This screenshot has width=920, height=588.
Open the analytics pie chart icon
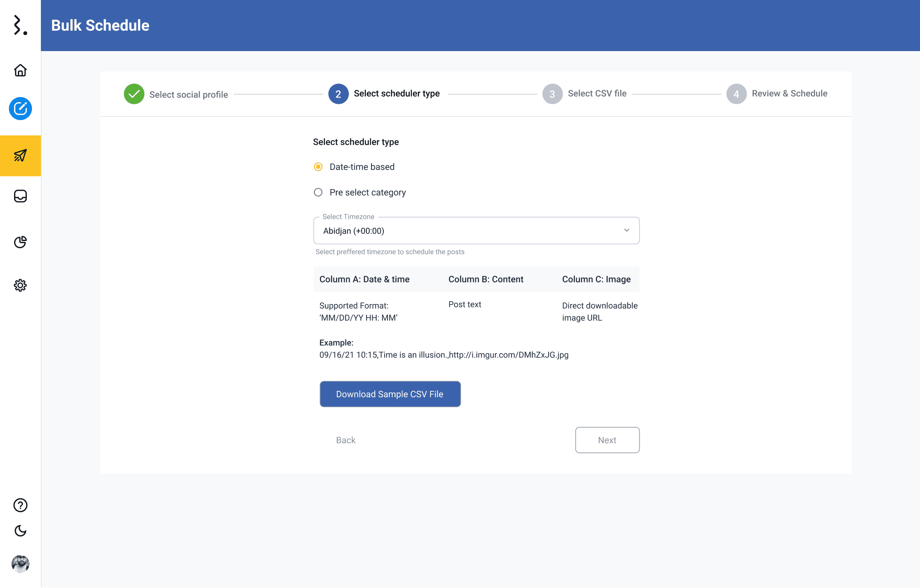click(x=20, y=242)
